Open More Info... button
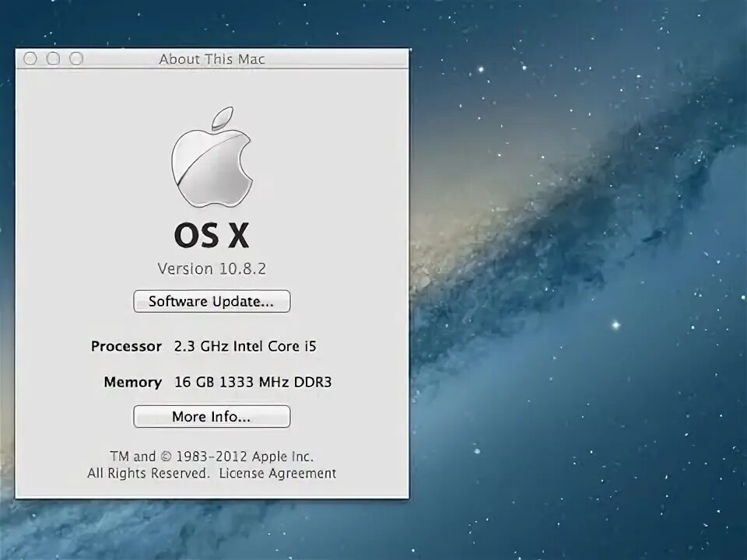This screenshot has width=747, height=560. coord(212,417)
